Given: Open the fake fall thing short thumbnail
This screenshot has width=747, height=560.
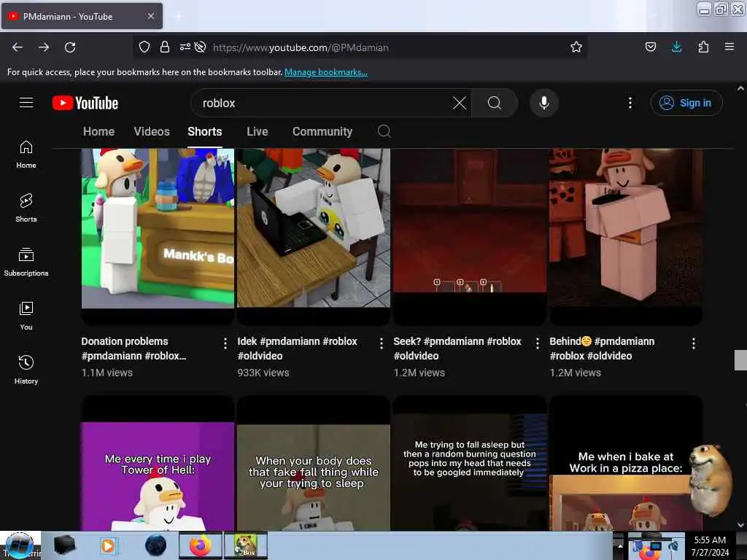Looking at the screenshot, I should click(314, 463).
